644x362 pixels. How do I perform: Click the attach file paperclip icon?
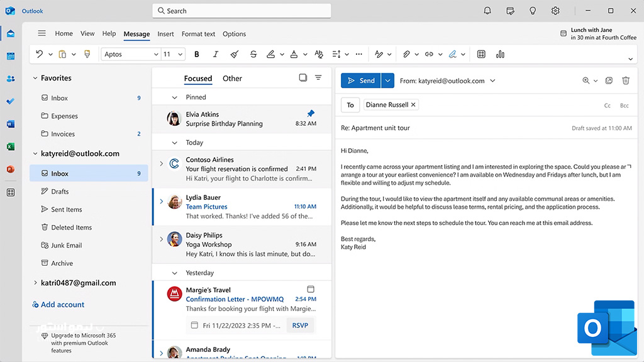[x=406, y=54]
